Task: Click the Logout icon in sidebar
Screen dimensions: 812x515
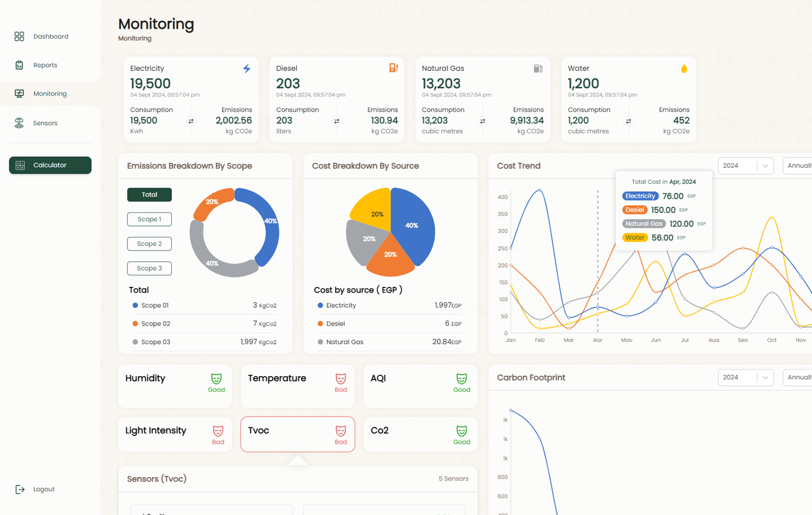Action: (20, 489)
